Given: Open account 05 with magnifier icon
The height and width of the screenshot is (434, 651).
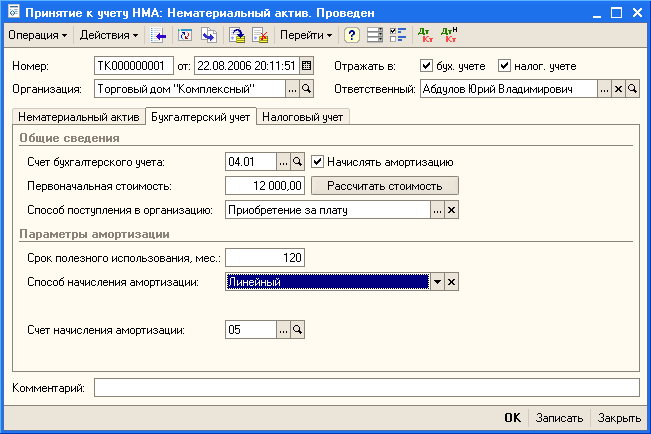Looking at the screenshot, I should coord(297,329).
